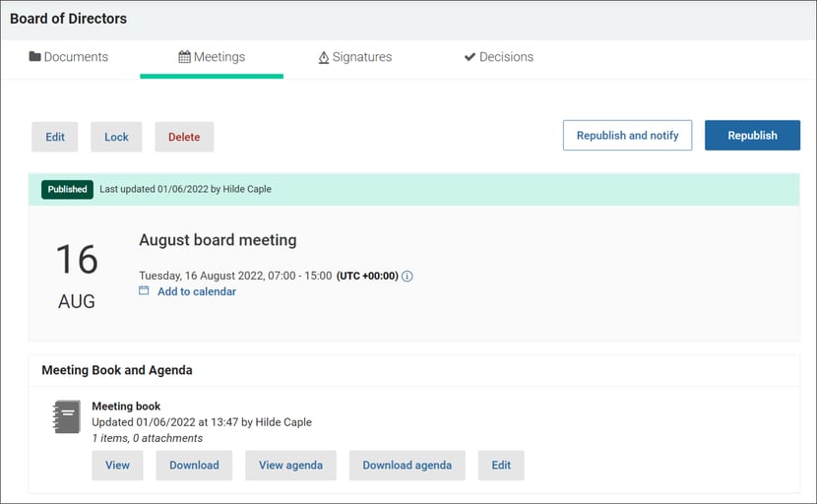Download the agenda
This screenshot has width=817, height=504.
pos(407,466)
